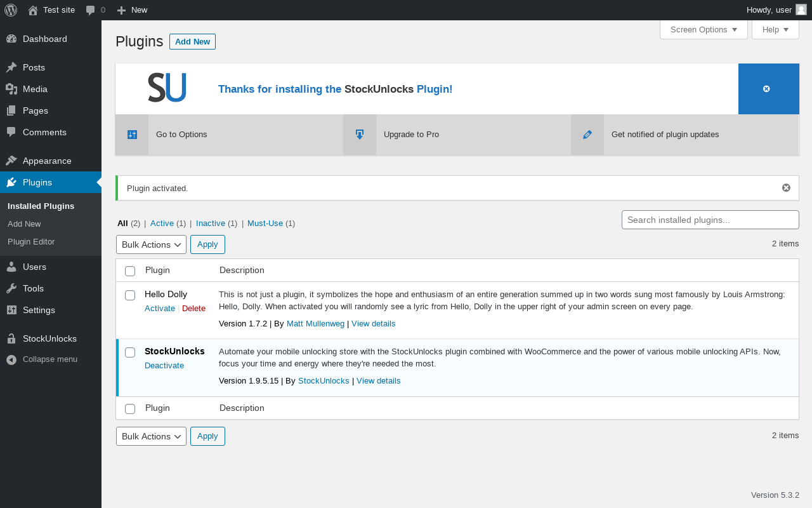Check the Hello Dolly plugin checkbox
Viewport: 812px width, 508px height.
tap(130, 295)
